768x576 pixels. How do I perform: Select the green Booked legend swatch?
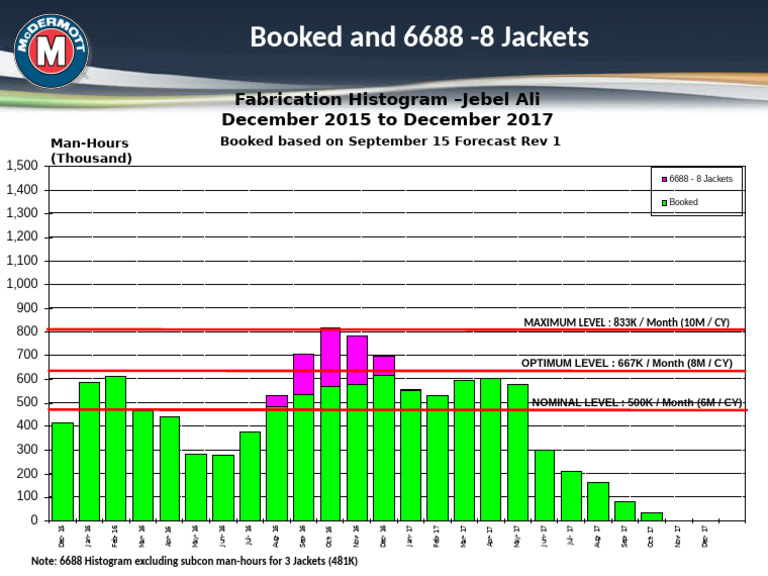[x=664, y=203]
